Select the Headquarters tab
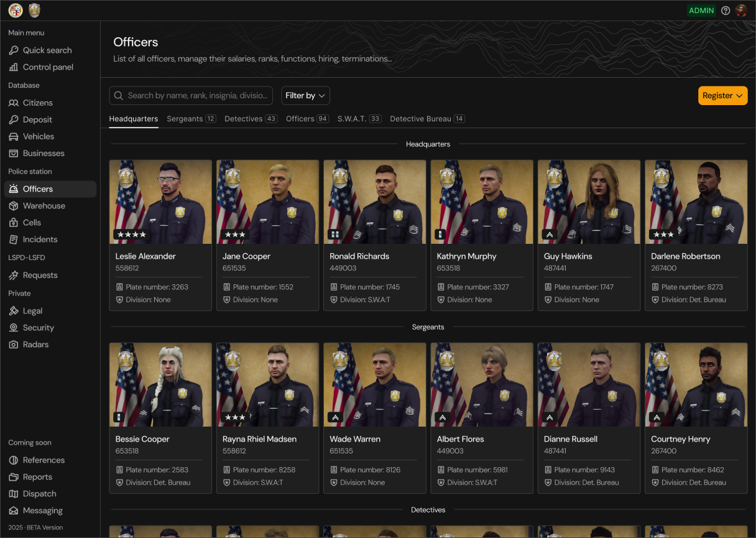 tap(134, 119)
